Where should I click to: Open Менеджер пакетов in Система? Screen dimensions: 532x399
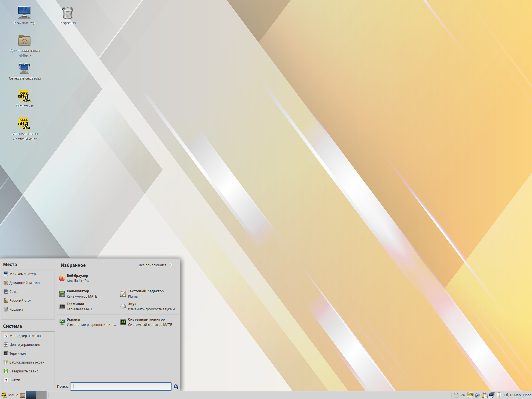[28, 336]
